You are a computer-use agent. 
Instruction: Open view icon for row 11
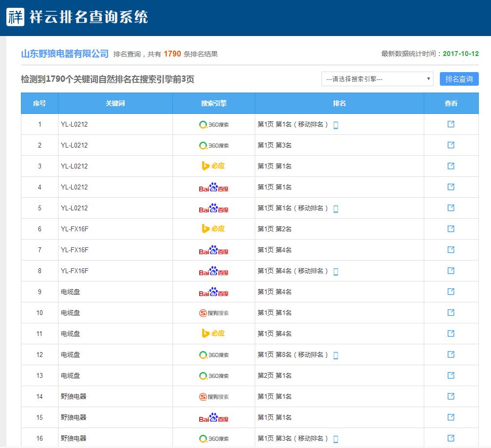pos(451,334)
